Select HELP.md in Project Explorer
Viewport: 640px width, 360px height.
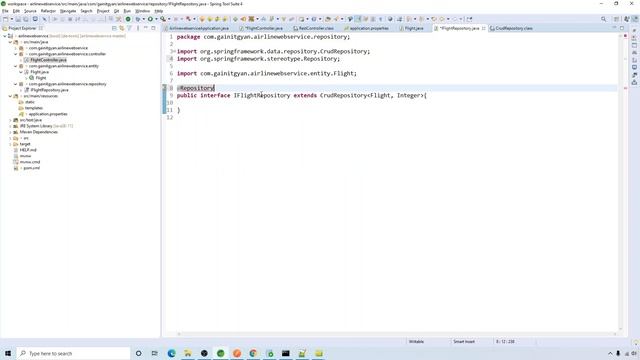point(28,150)
